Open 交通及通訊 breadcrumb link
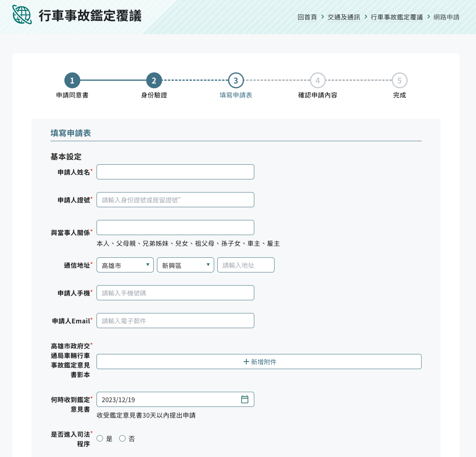Screen dimensions: 476x457 [344, 17]
